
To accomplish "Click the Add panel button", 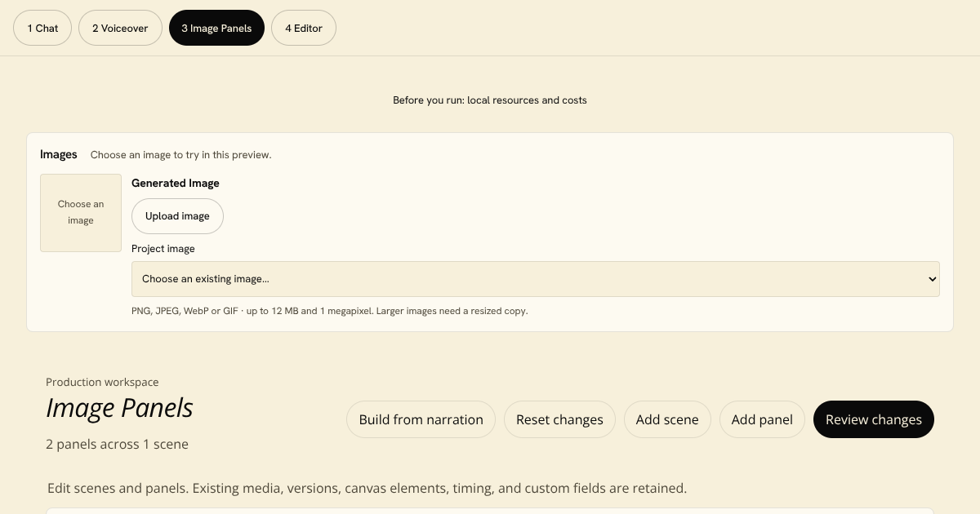I will click(x=762, y=419).
